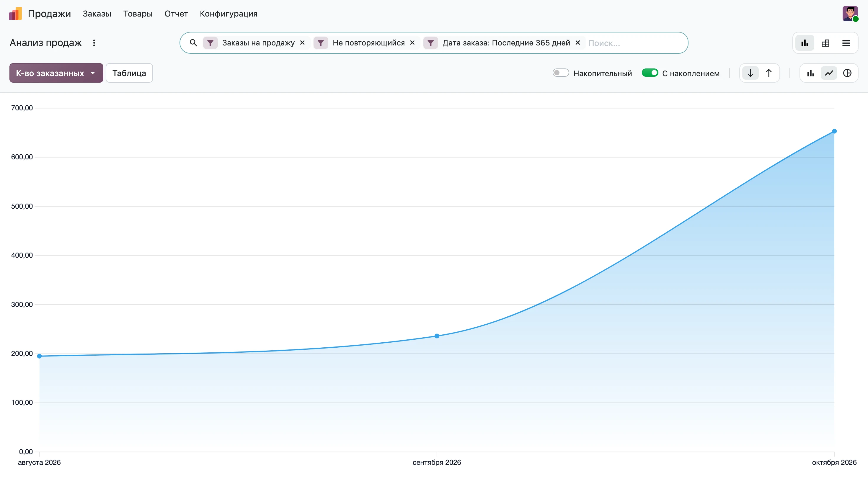Click the сентября 2026 data point

[437, 336]
